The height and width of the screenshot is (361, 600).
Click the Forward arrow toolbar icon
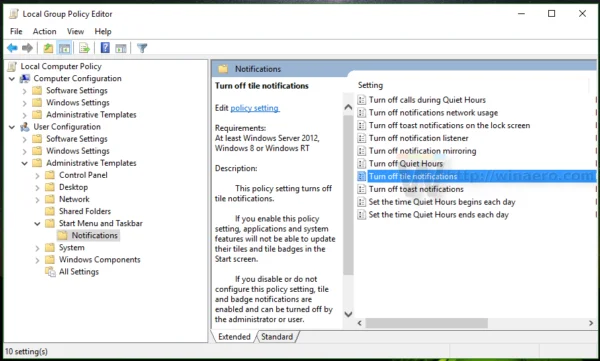27,48
